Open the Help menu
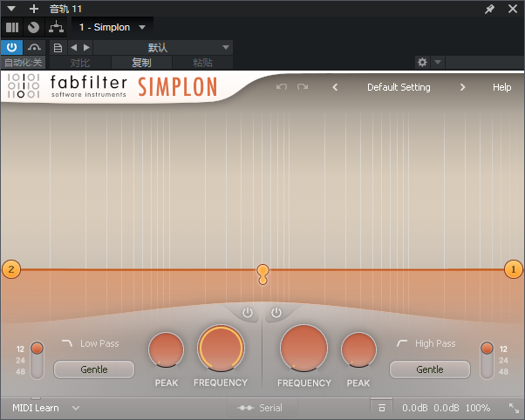The width and height of the screenshot is (525, 420). point(501,87)
